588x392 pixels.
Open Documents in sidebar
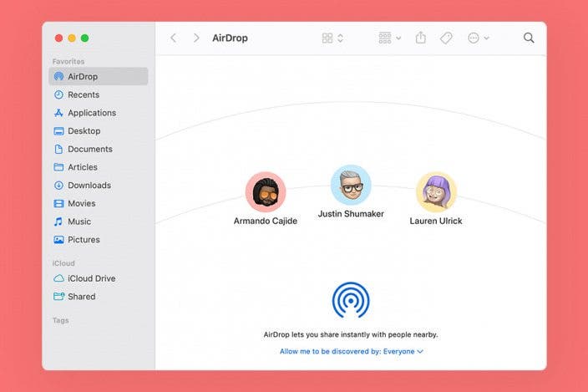99,149
